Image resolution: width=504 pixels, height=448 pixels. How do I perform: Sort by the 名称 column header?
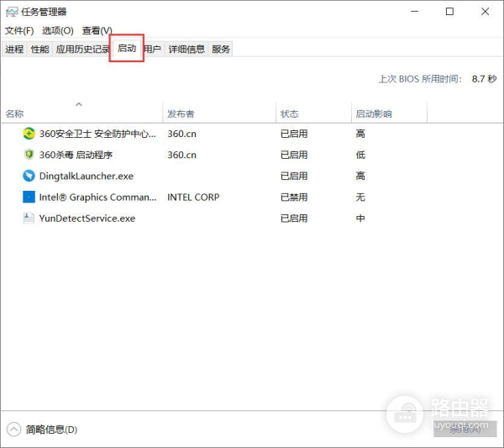click(82, 113)
